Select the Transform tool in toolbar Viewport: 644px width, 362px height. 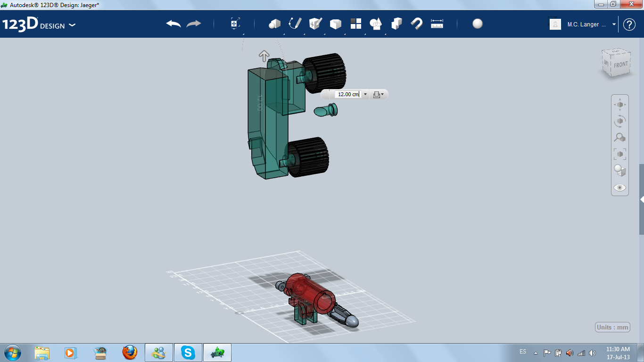click(x=235, y=24)
